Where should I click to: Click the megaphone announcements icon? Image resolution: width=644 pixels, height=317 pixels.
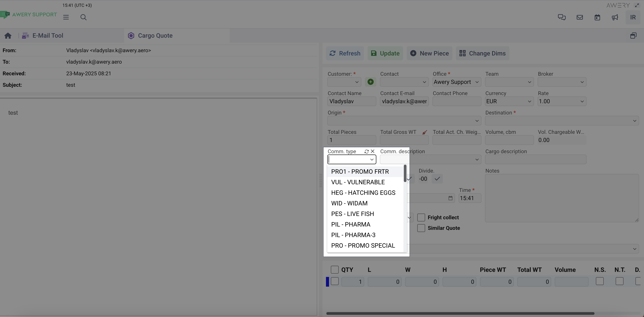pos(615,17)
